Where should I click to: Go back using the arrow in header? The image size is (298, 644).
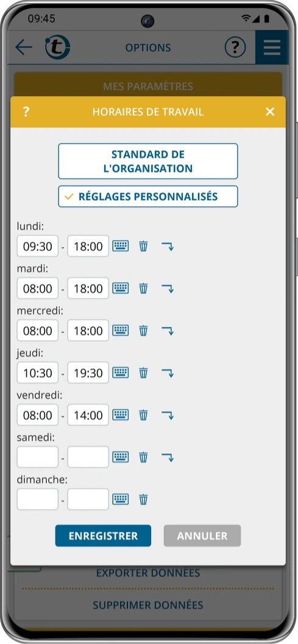23,47
